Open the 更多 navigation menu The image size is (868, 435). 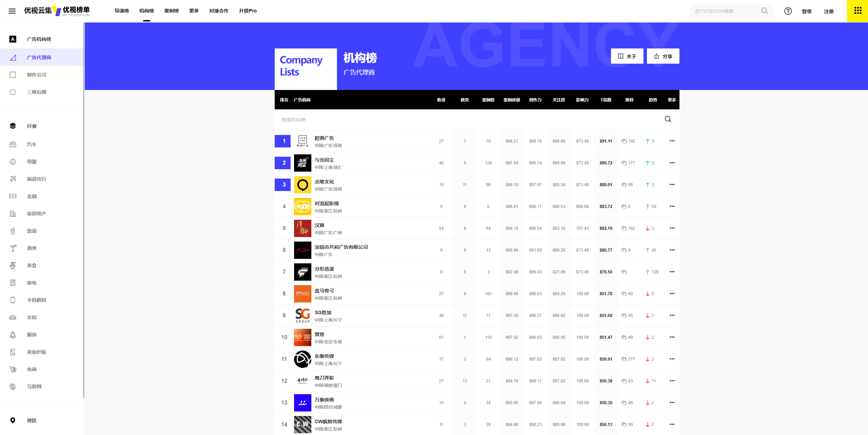coord(194,11)
